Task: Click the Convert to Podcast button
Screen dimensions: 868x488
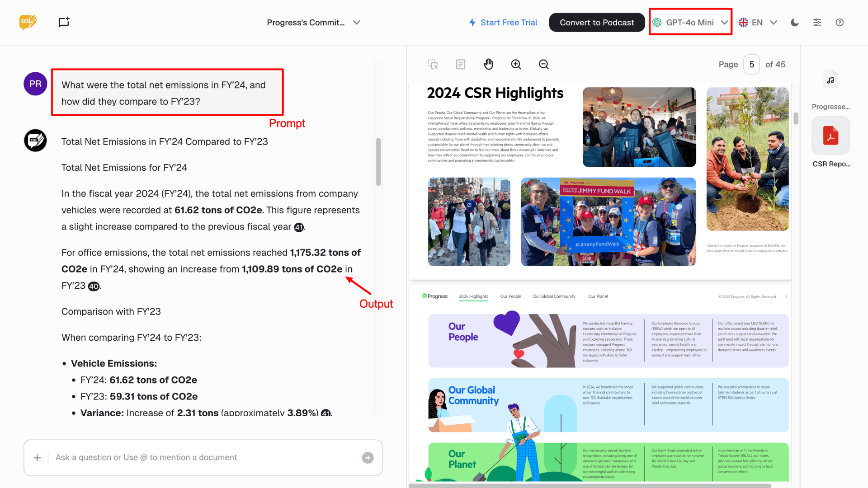Action: [596, 23]
